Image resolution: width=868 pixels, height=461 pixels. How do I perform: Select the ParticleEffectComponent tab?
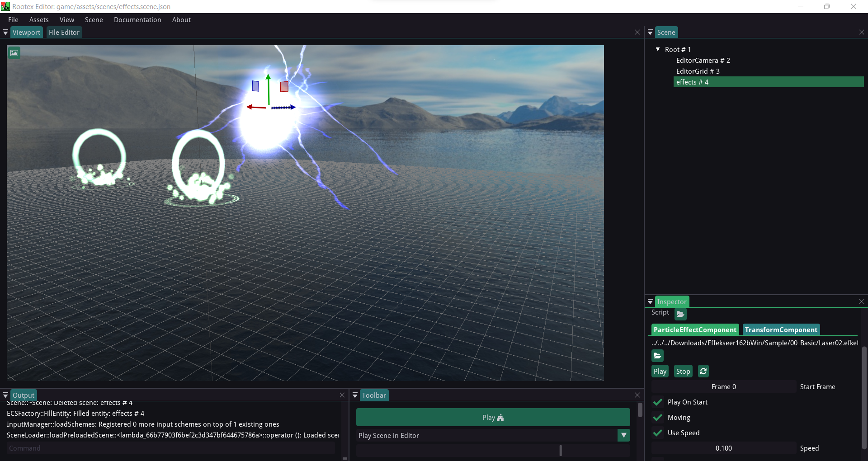[695, 329]
